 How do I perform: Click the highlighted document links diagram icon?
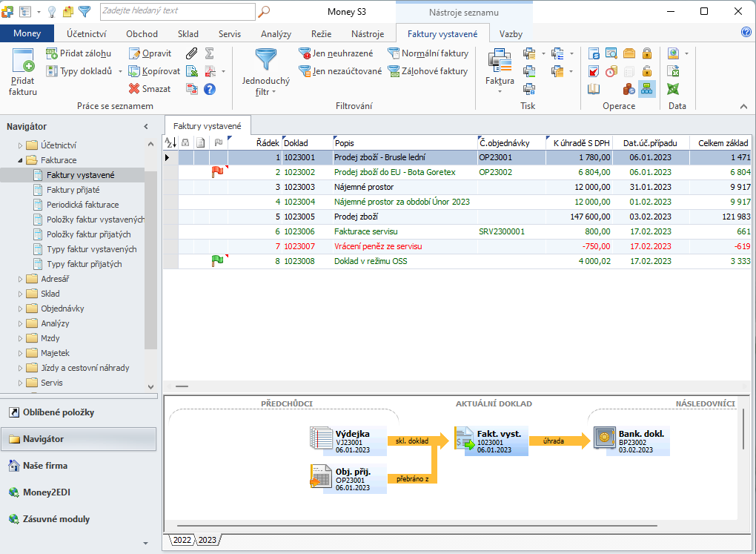point(647,89)
